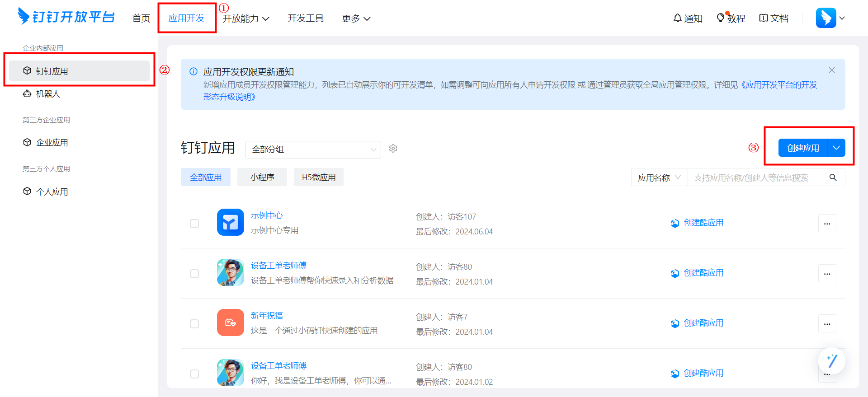The height and width of the screenshot is (397, 868).
Task: Open the 通知 bell icon
Action: 677,18
